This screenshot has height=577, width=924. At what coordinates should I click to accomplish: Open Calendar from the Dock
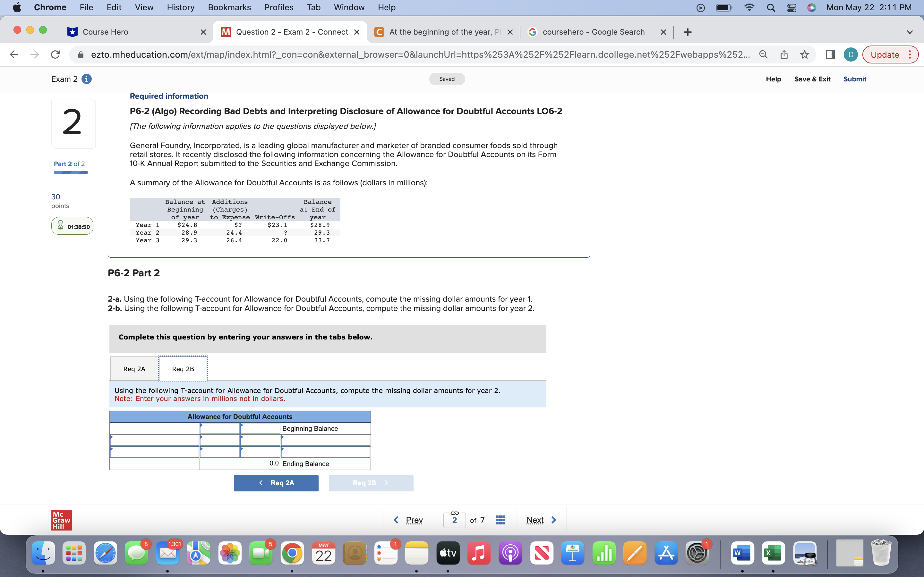[323, 552]
